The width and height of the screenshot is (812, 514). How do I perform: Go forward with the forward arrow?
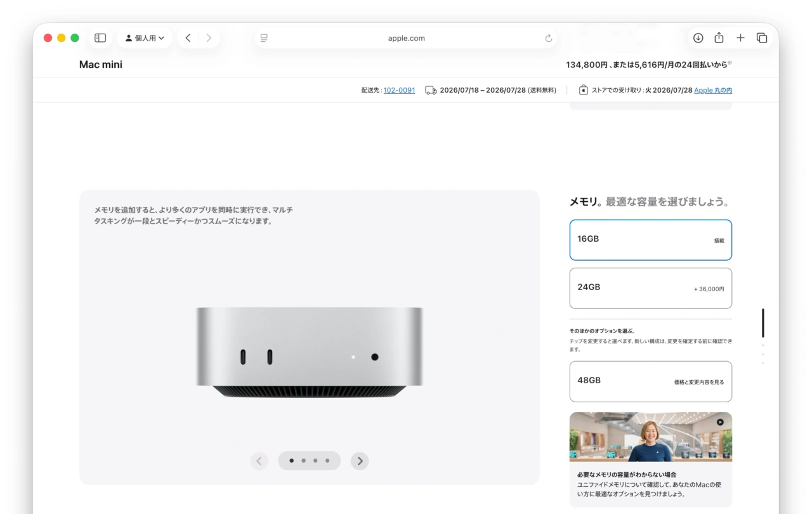209,38
